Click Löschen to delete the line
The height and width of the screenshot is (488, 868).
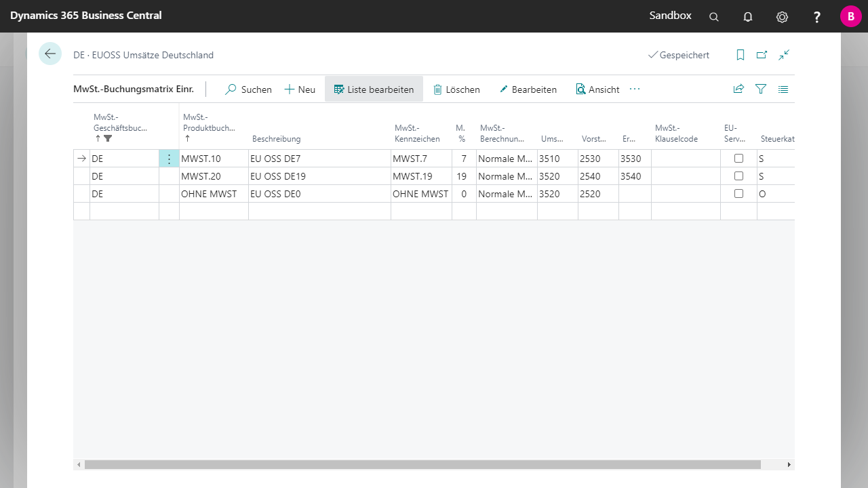point(456,89)
